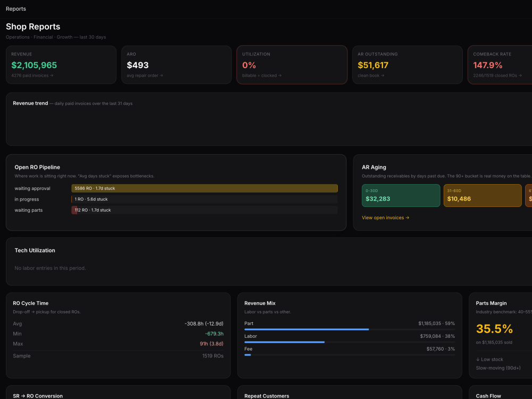
Task: Click the Revenue Mix heading
Action: point(260,303)
